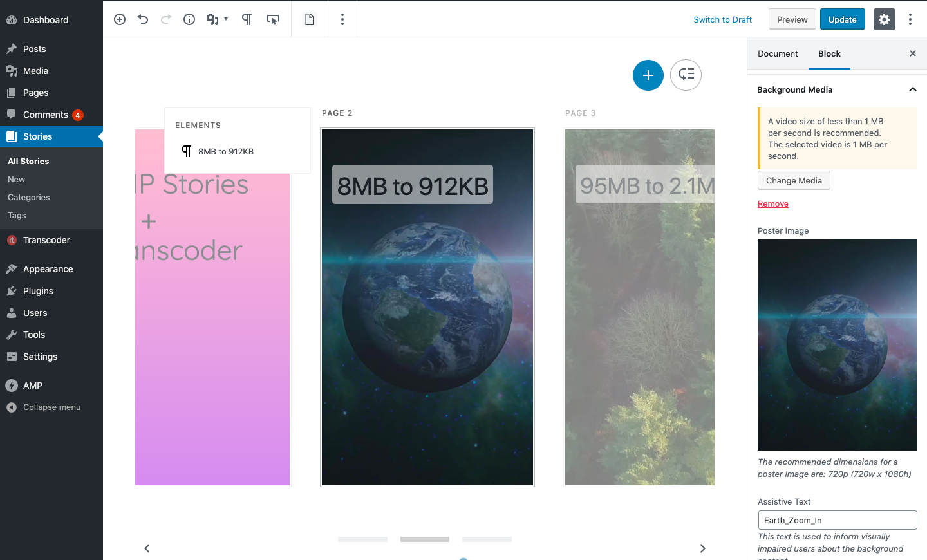Click the 'PAGE 3' label above the page
The width and height of the screenshot is (927, 560).
point(581,113)
